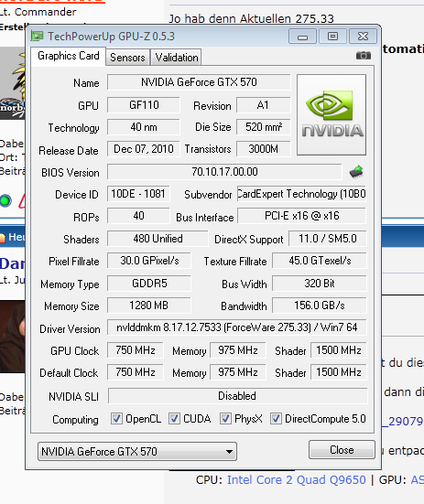Click the Driver Version field ForceWare 275.33
This screenshot has width=424, height=504.
click(237, 327)
